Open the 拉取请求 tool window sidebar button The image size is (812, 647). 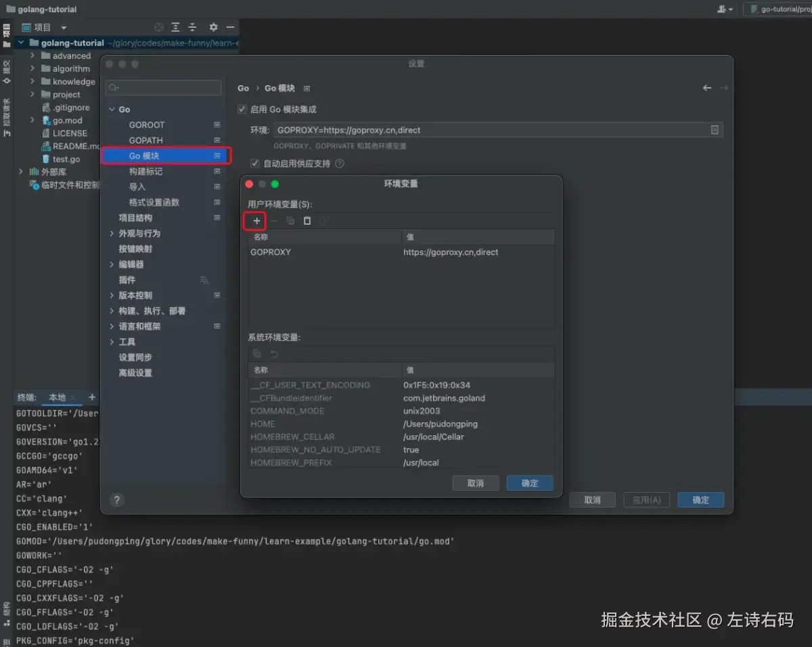[x=6, y=117]
